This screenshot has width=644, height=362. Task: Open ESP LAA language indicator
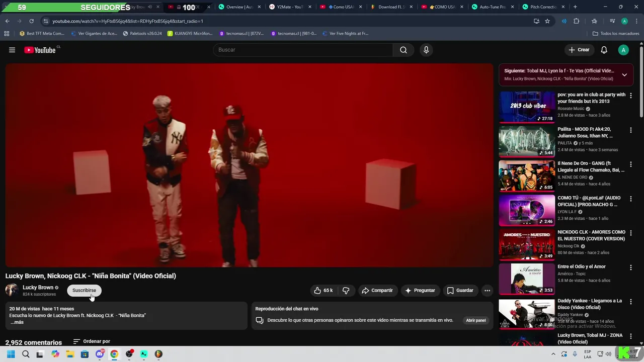coord(588,354)
